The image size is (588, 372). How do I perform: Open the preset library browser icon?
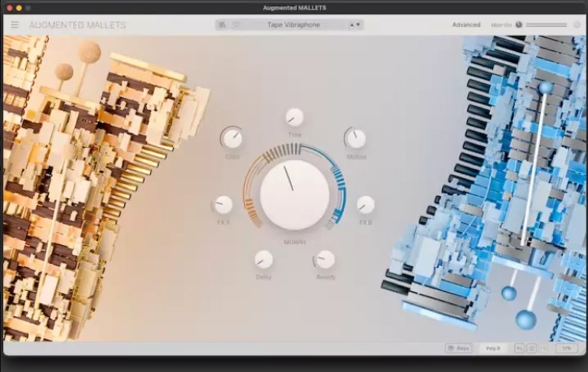click(222, 24)
